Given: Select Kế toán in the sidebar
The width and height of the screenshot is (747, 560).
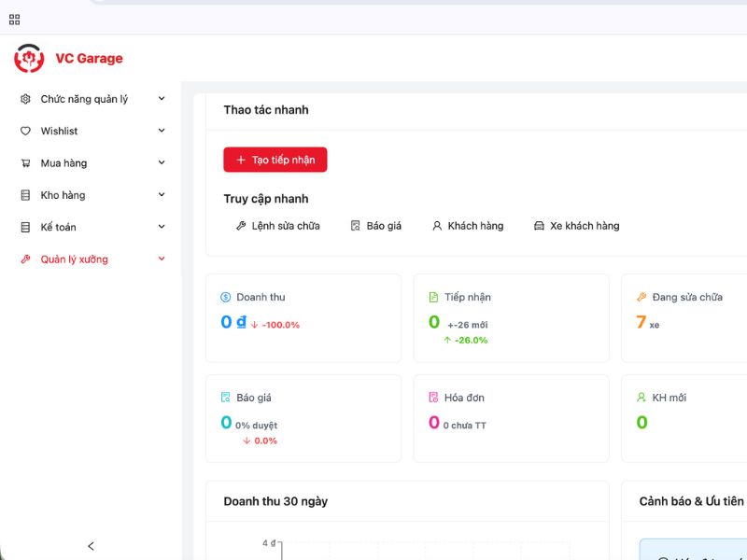Looking at the screenshot, I should pos(59,227).
